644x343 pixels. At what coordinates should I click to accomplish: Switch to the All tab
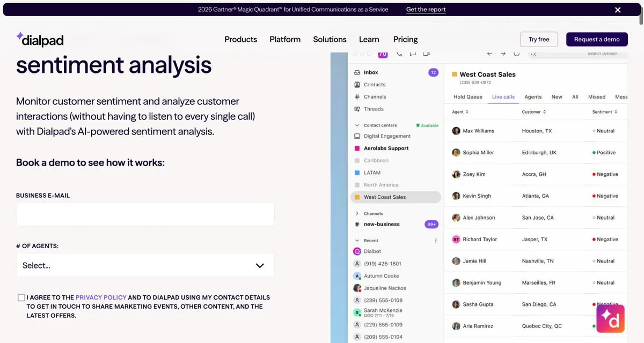click(575, 97)
